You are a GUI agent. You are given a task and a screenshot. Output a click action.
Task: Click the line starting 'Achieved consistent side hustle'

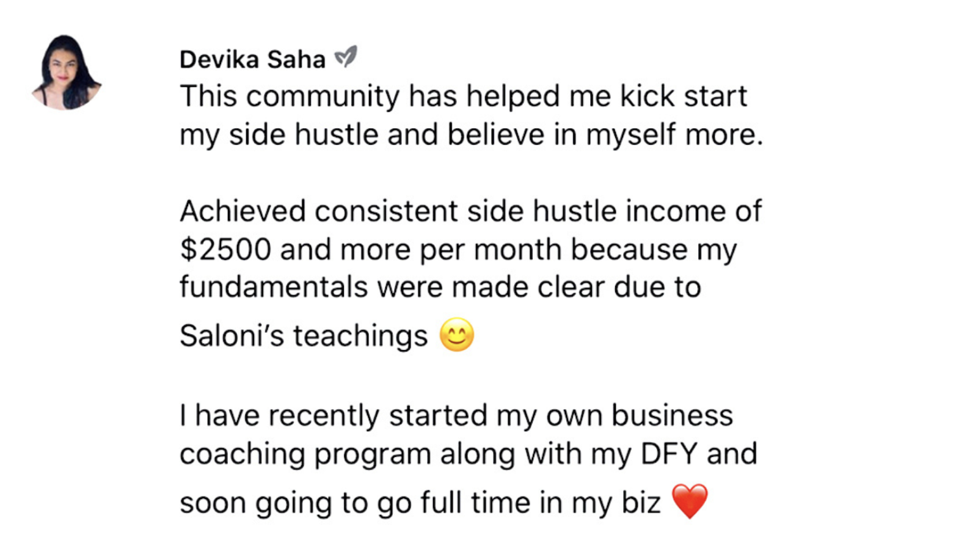pos(470,211)
